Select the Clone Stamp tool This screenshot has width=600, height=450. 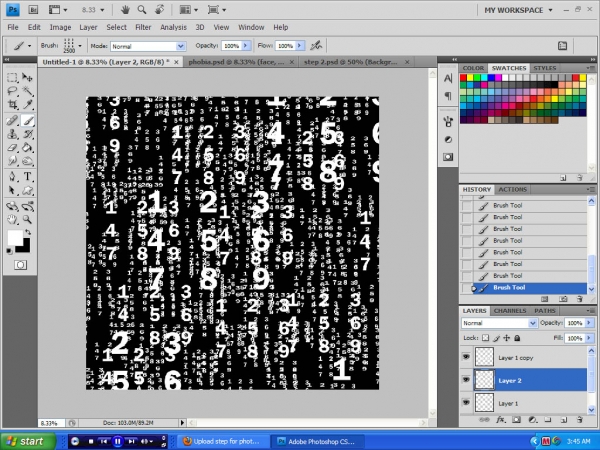point(12,134)
